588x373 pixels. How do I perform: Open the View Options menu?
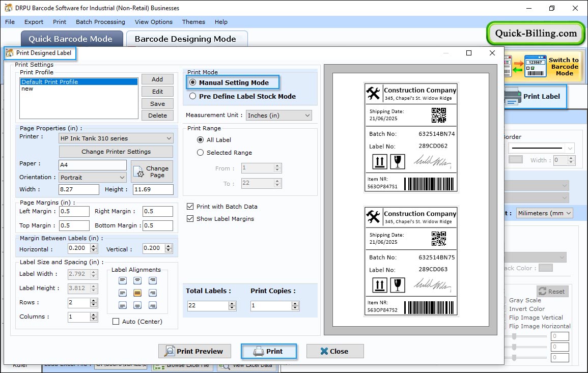154,22
